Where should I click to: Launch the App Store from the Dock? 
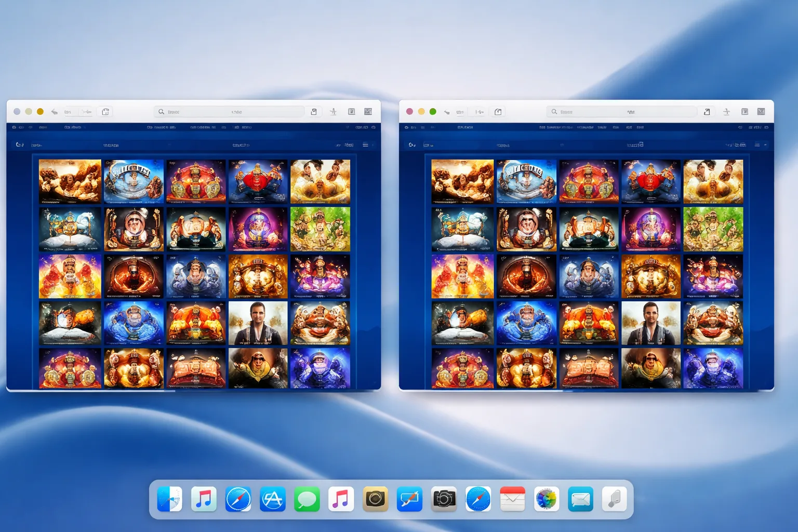pos(272,499)
